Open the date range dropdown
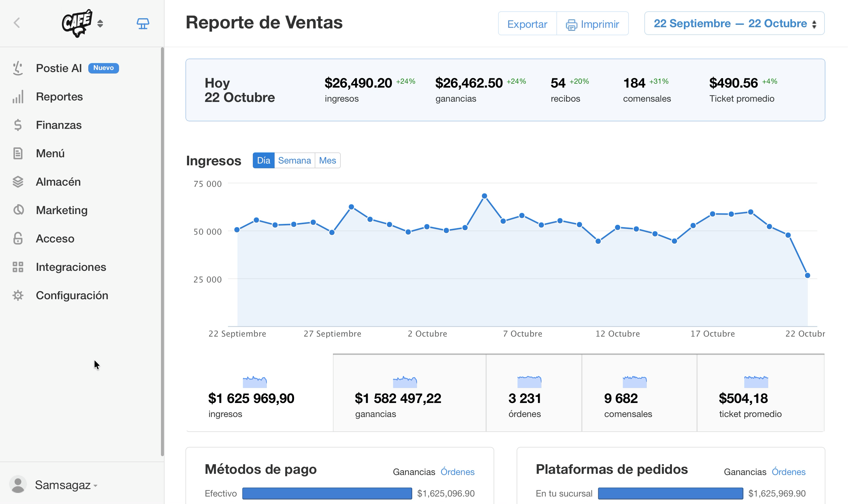852x504 pixels. (x=734, y=23)
